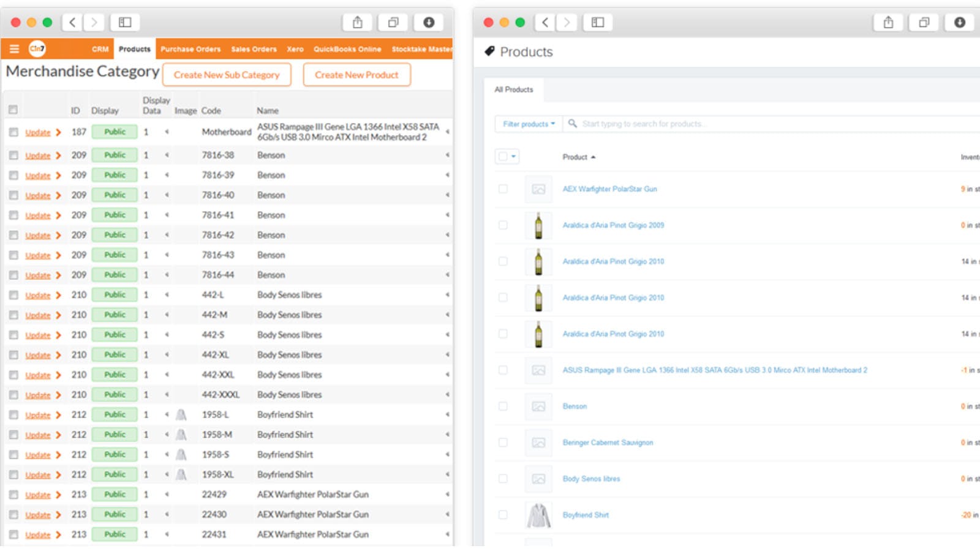
Task: Click shirt image icon in row 1958-XL
Action: [x=181, y=475]
